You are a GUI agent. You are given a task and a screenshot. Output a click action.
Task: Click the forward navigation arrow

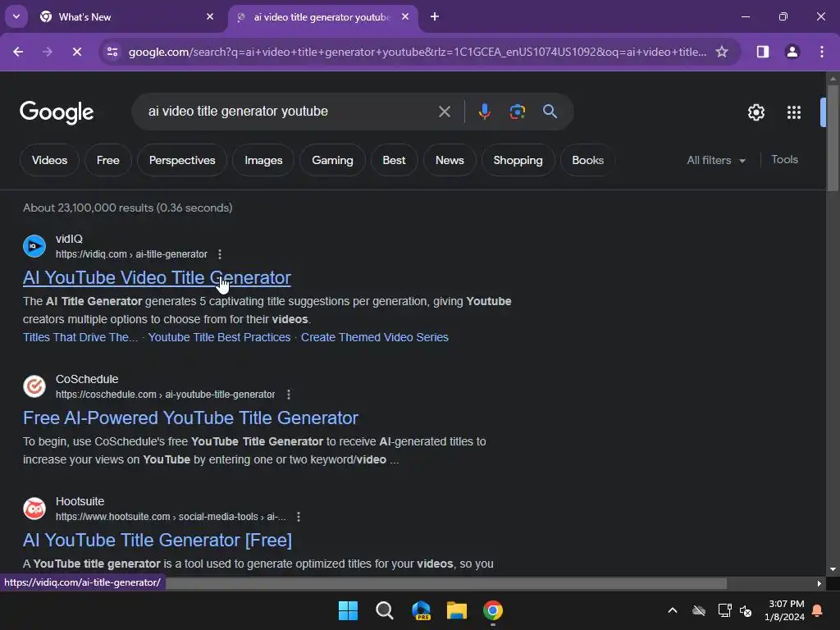click(47, 52)
